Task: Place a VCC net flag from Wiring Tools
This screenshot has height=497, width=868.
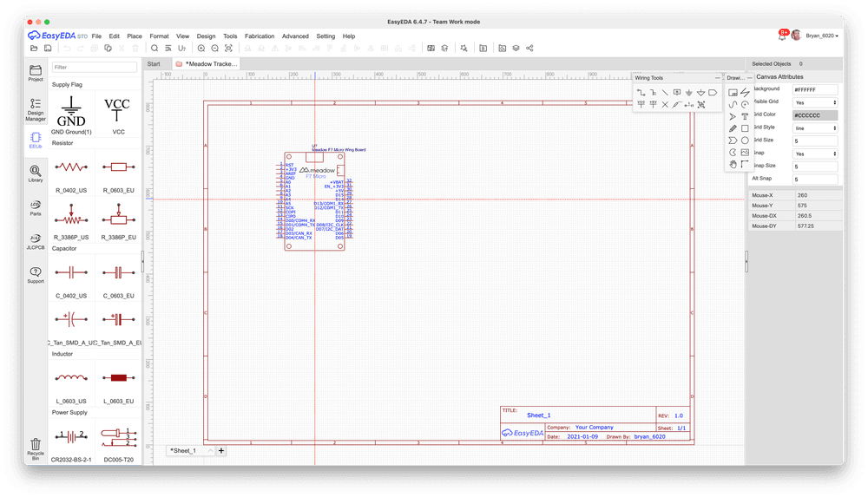Action: click(641, 104)
